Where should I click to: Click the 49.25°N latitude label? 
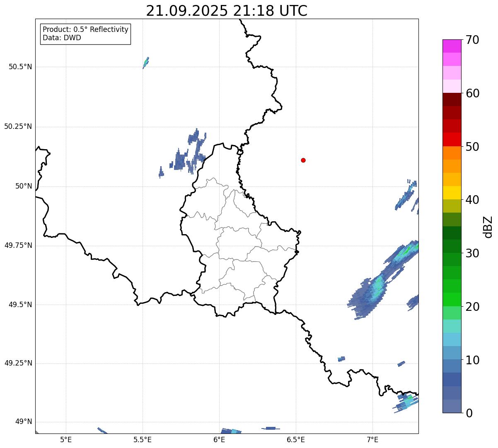[18, 363]
